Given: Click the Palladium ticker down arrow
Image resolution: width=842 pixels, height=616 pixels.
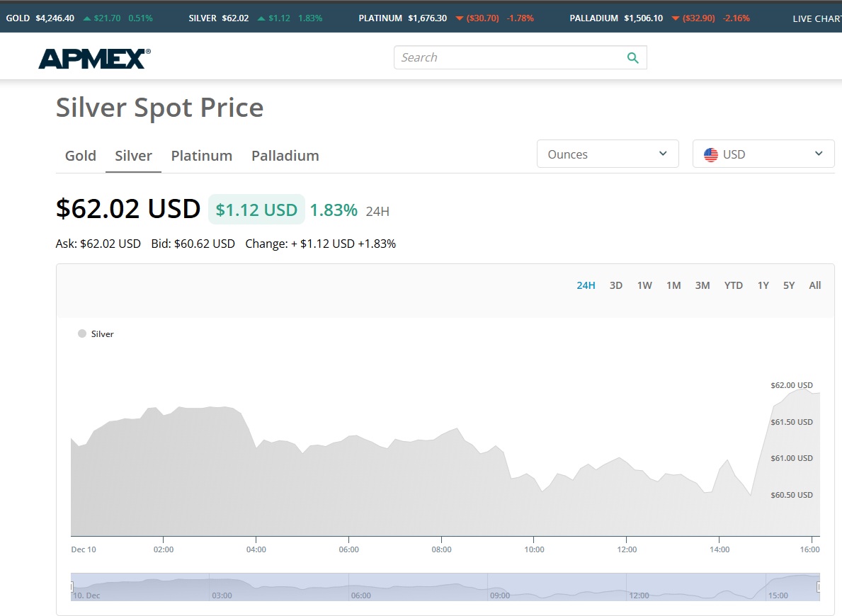Looking at the screenshot, I should coord(676,18).
